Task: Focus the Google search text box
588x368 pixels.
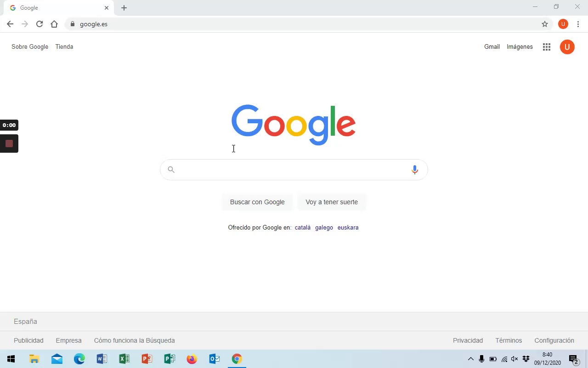Action: [x=294, y=170]
